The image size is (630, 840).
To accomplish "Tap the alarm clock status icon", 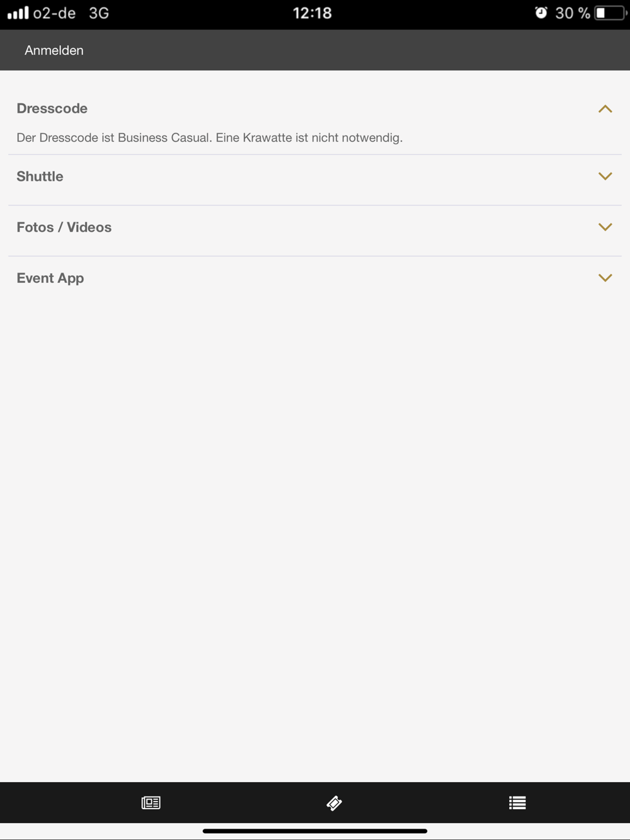I will tap(541, 13).
